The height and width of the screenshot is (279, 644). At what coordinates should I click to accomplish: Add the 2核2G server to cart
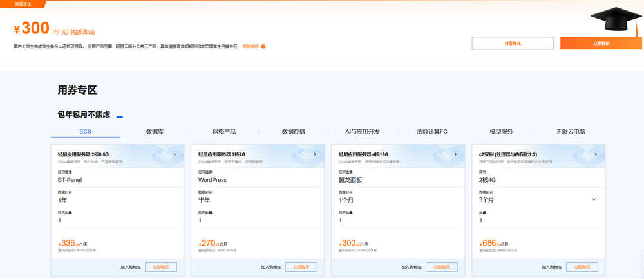click(271, 267)
